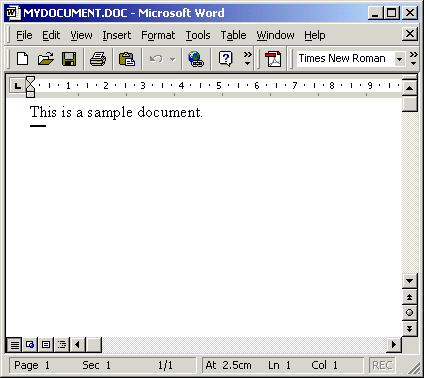
Task: Click the Times New Roman font name box
Action: 345,59
